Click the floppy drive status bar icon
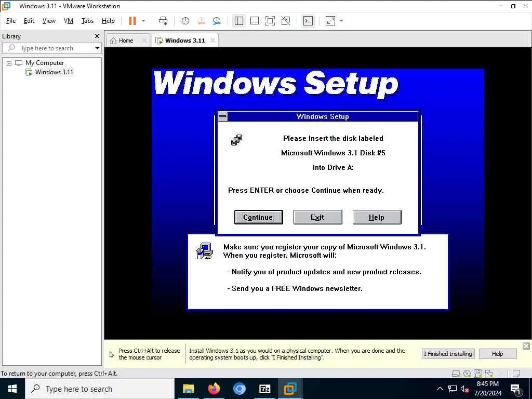The width and height of the screenshot is (532, 399). tap(478, 374)
